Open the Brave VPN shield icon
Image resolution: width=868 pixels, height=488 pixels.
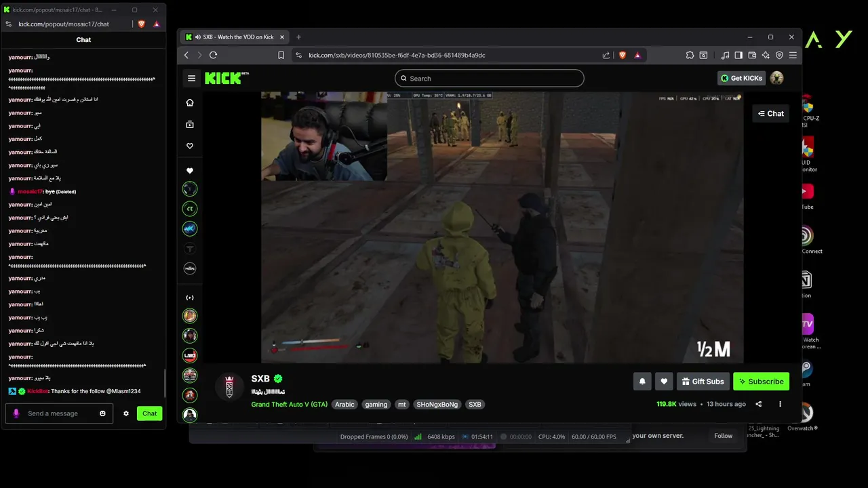(779, 56)
